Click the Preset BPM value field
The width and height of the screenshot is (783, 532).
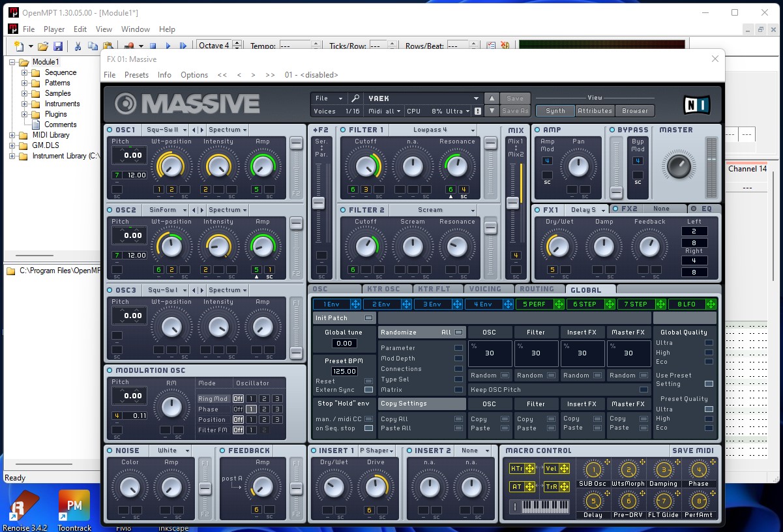tap(344, 371)
